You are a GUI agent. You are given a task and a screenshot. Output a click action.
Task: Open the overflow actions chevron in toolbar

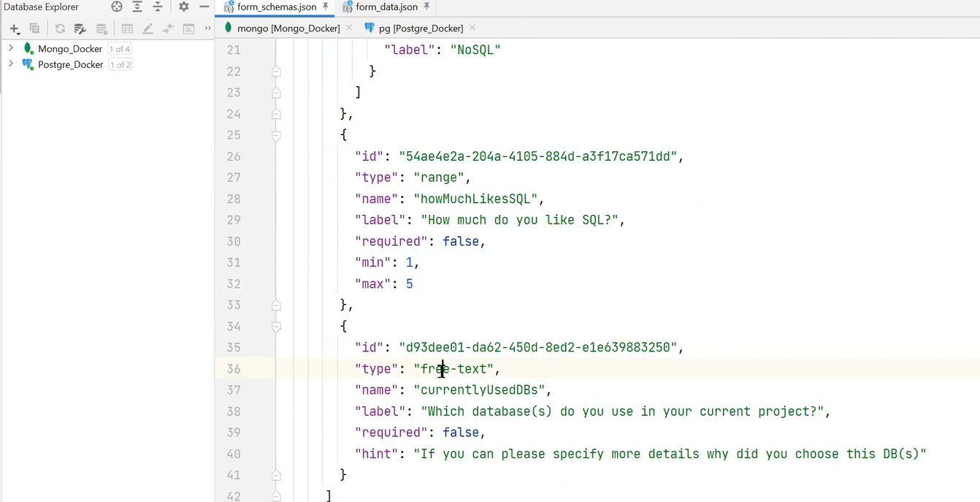coord(207,28)
